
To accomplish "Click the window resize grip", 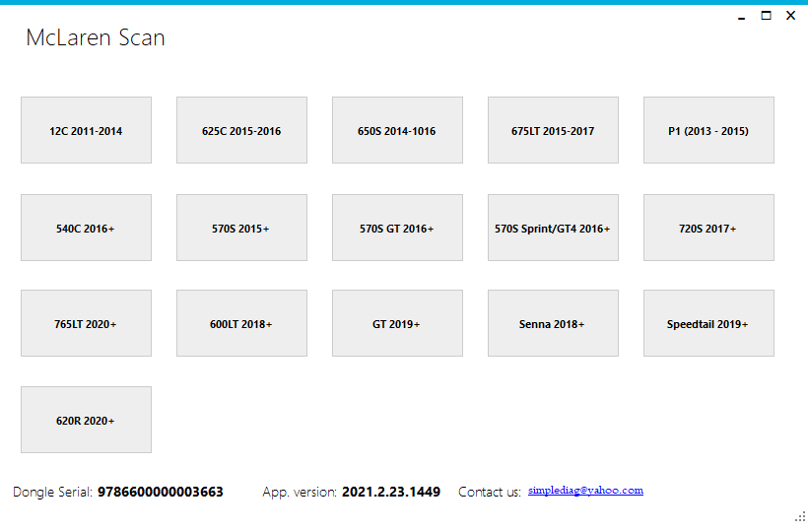I will (x=800, y=516).
